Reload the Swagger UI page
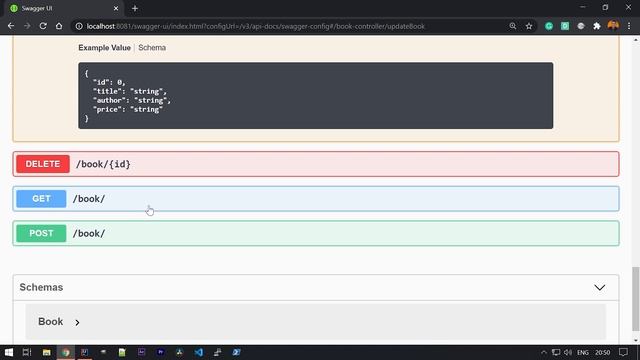The image size is (640, 360). (x=43, y=26)
